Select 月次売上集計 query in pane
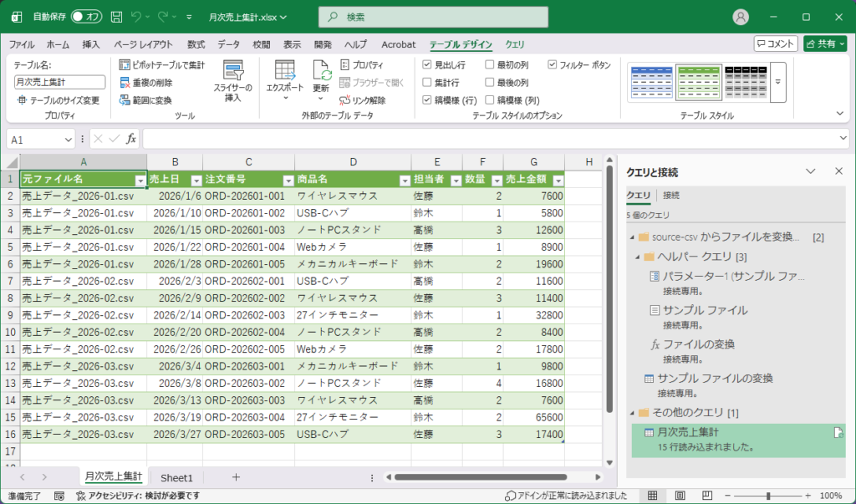This screenshot has height=504, width=856. [x=738, y=440]
